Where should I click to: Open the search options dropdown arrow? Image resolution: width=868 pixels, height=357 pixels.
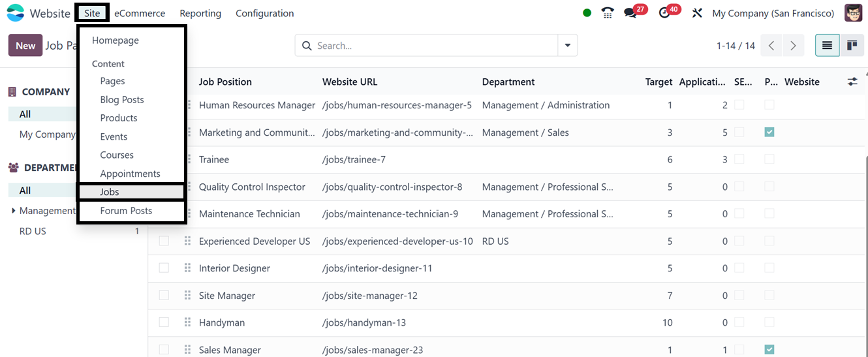click(x=567, y=46)
